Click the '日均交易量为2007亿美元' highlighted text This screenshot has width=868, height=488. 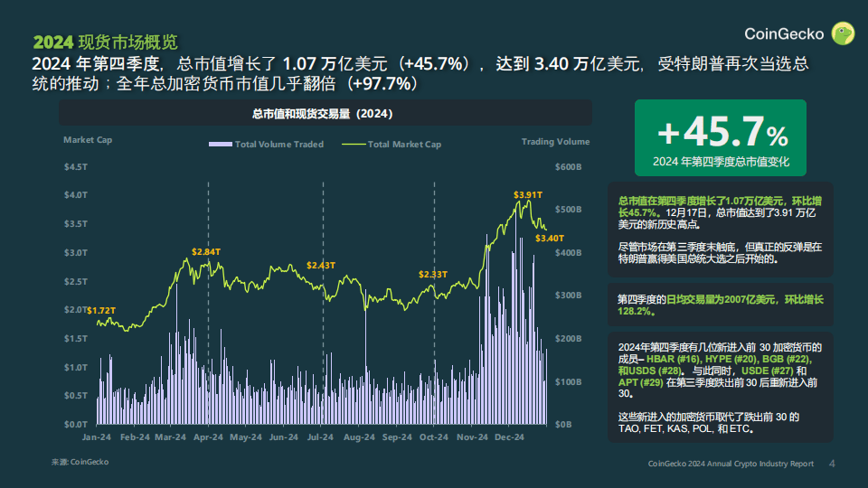[x=721, y=299]
